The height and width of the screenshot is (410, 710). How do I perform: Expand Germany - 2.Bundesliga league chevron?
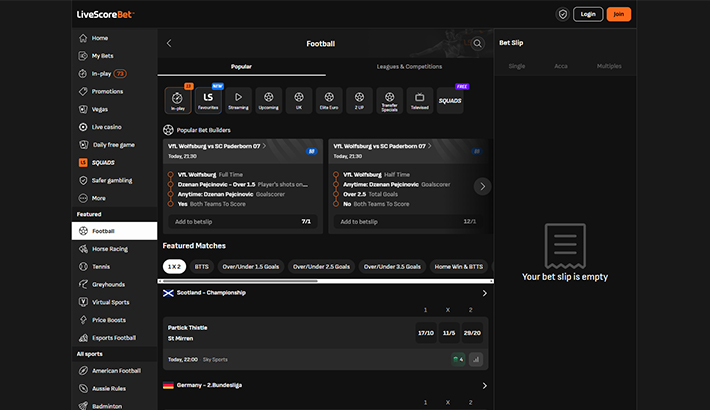tap(485, 386)
